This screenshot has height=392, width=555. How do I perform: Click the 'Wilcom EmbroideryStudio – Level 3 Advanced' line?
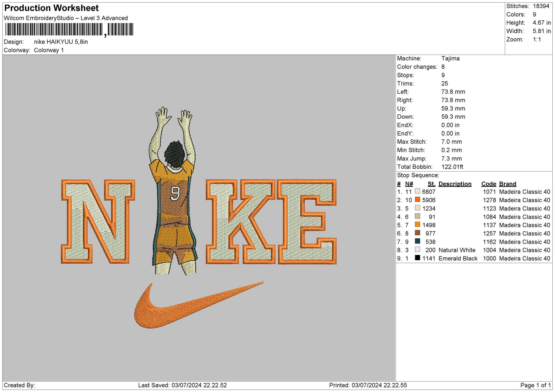click(66, 18)
